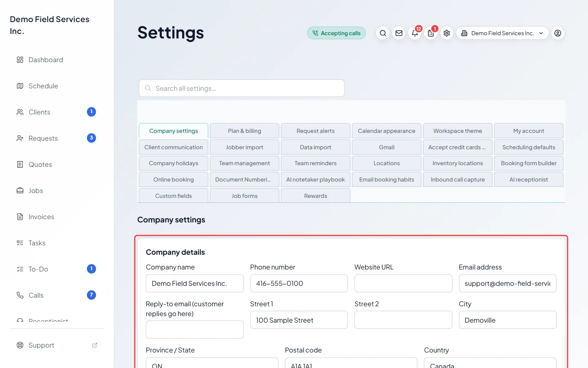588x368 pixels.
Task: Click the Search all settings field
Action: [x=242, y=88]
